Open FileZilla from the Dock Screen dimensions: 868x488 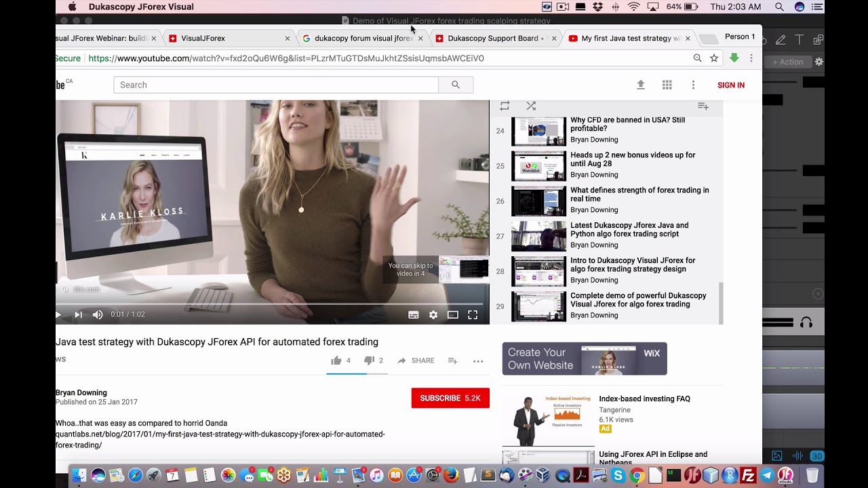tap(749, 475)
